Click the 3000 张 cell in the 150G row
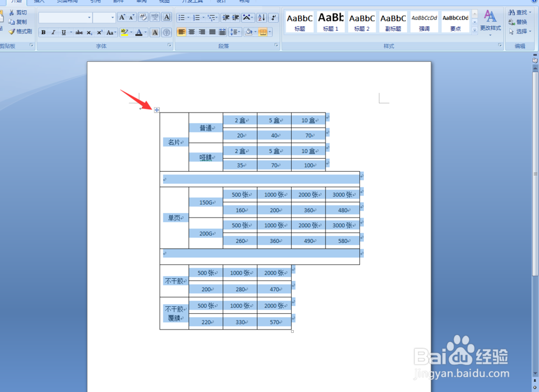Screen dimensions: 539x392 pyautogui.click(x=342, y=194)
